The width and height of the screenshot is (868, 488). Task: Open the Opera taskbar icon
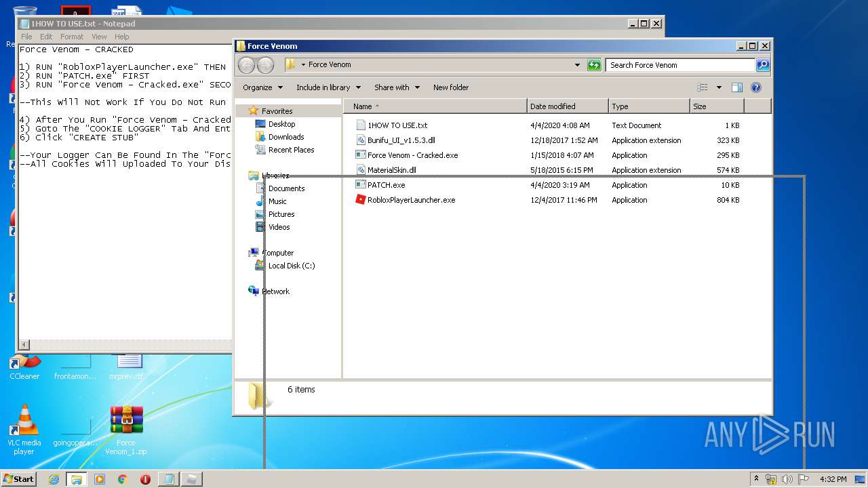pyautogui.click(x=145, y=479)
